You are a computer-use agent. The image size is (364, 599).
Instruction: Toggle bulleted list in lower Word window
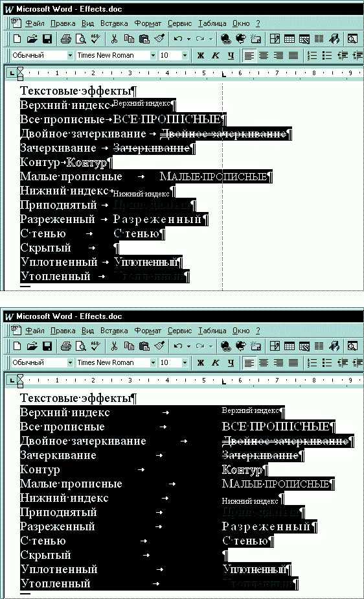click(x=327, y=362)
